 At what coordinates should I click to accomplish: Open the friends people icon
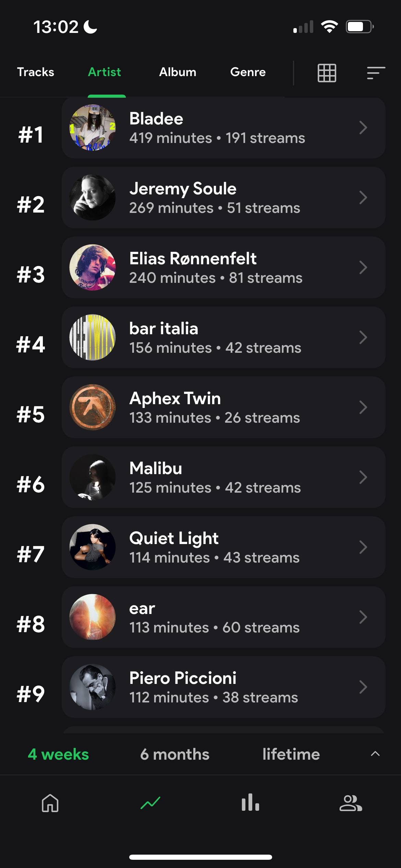click(x=351, y=803)
